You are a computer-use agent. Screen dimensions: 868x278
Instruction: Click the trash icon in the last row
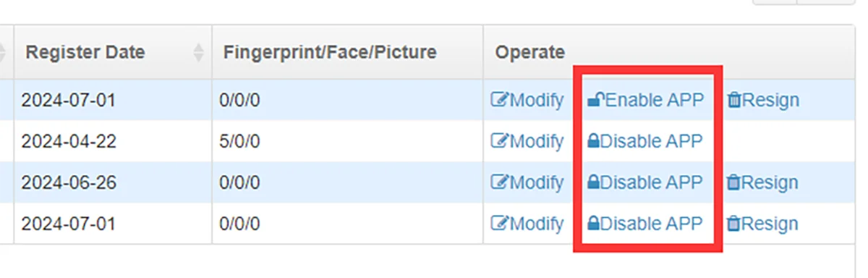click(x=734, y=224)
